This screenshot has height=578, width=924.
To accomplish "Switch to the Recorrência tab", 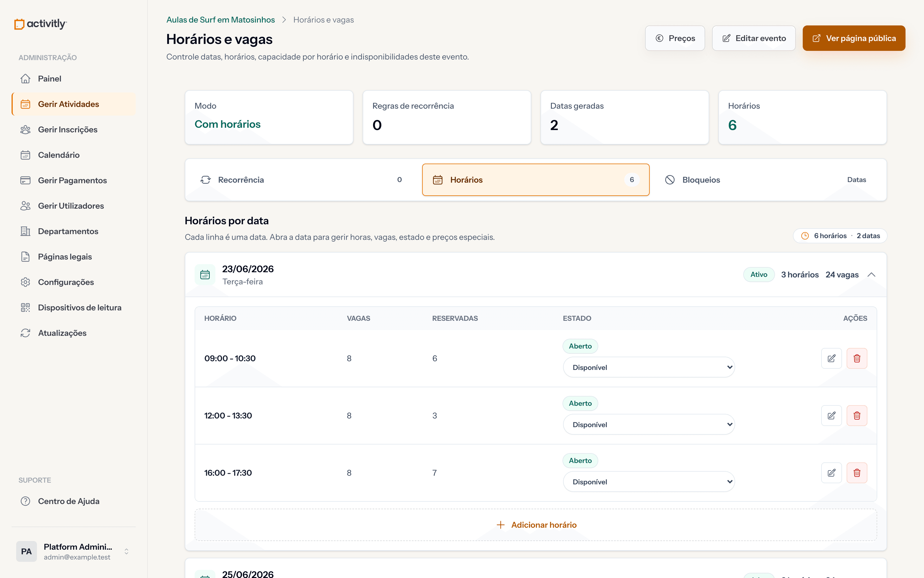I will pos(303,180).
